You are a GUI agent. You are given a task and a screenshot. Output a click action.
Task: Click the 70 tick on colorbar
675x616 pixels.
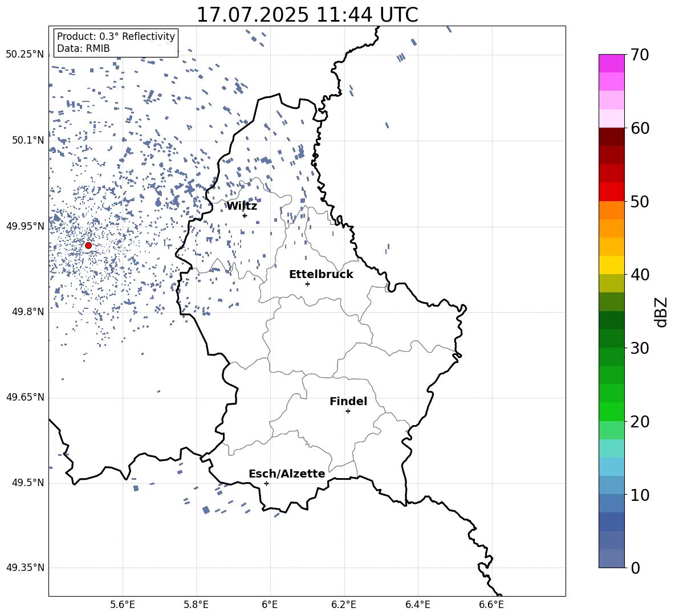click(x=640, y=55)
